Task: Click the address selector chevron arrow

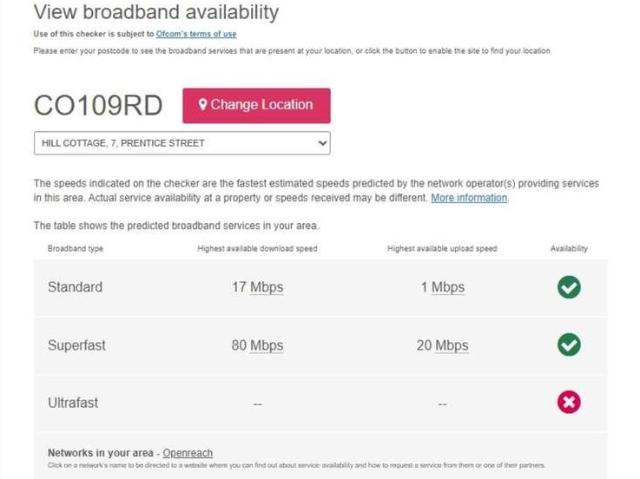Action: [321, 143]
